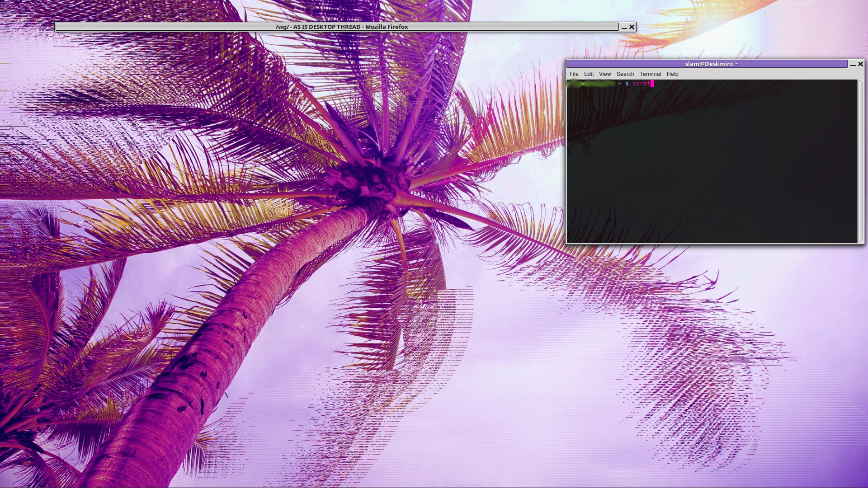Click the 'slam@Deskmint ~' terminal title bar

click(x=707, y=64)
